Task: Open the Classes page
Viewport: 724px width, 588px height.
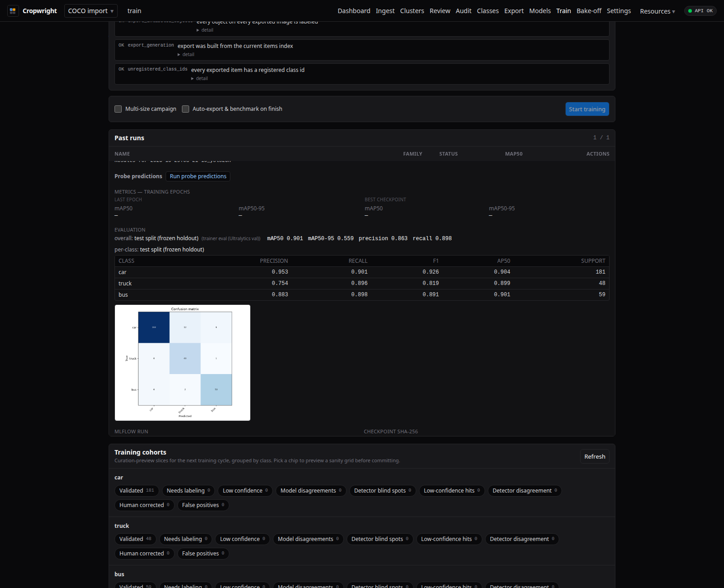Action: pos(488,11)
